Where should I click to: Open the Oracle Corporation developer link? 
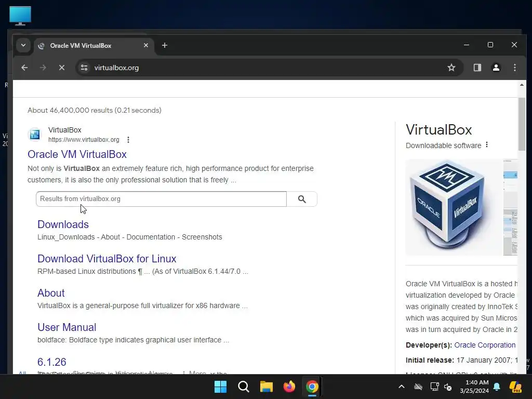pyautogui.click(x=485, y=345)
